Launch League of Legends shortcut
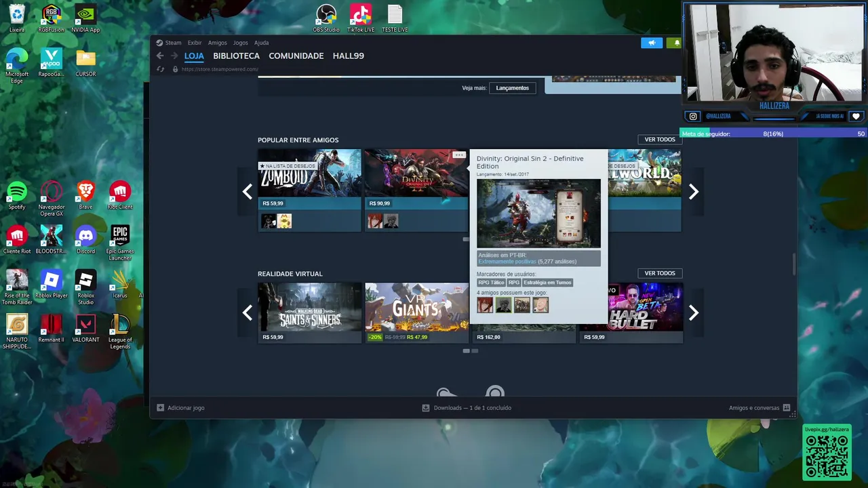 pyautogui.click(x=120, y=331)
